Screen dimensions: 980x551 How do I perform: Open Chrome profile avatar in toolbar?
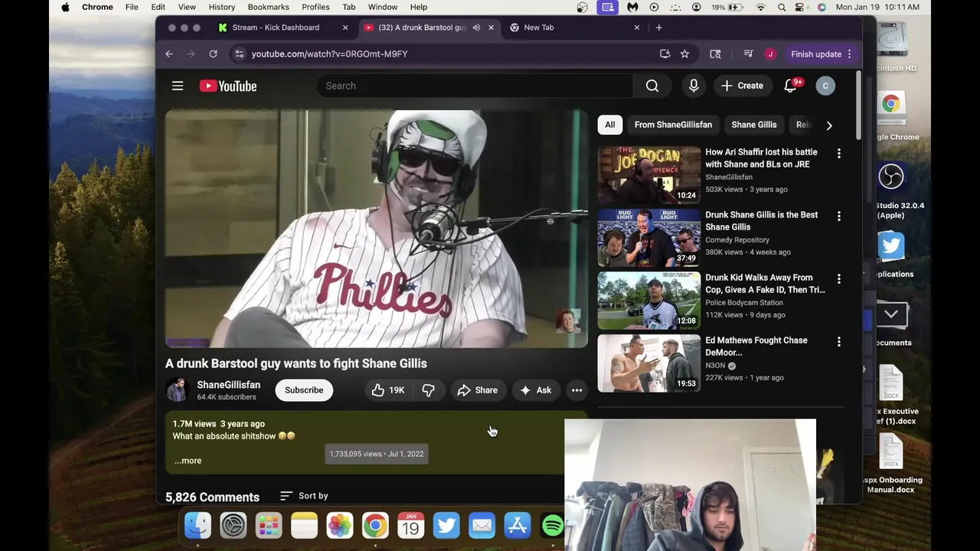click(x=770, y=54)
